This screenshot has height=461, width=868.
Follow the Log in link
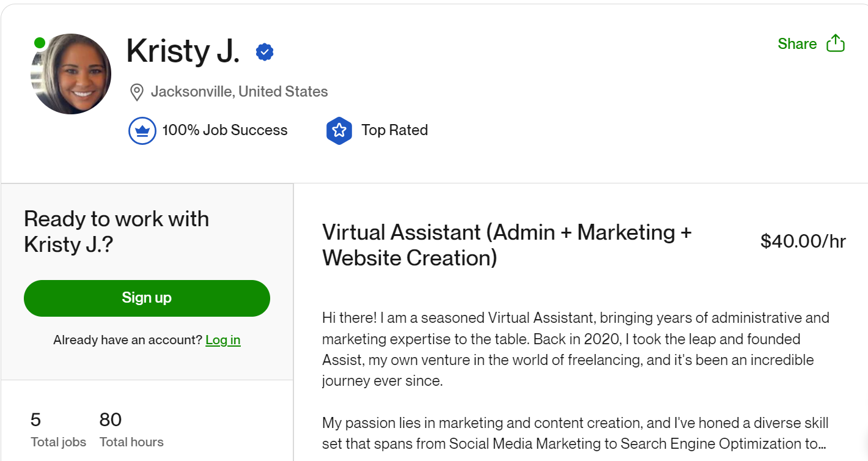click(223, 340)
